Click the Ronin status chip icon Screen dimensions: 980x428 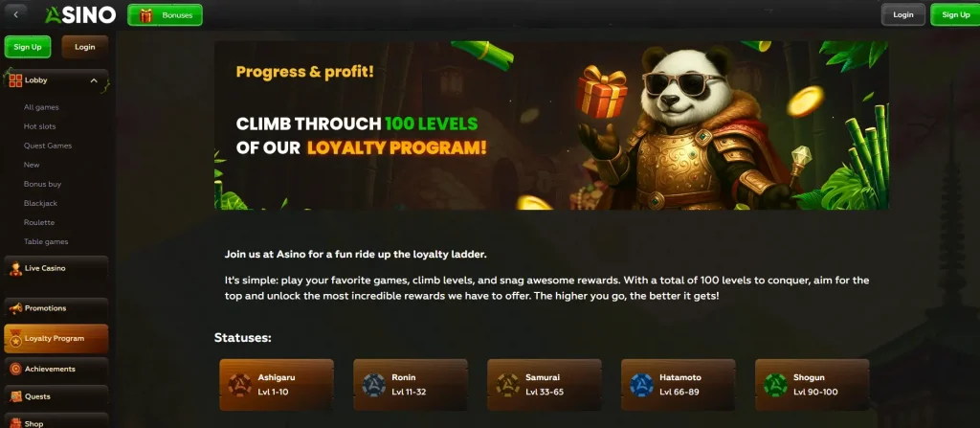pyautogui.click(x=374, y=385)
